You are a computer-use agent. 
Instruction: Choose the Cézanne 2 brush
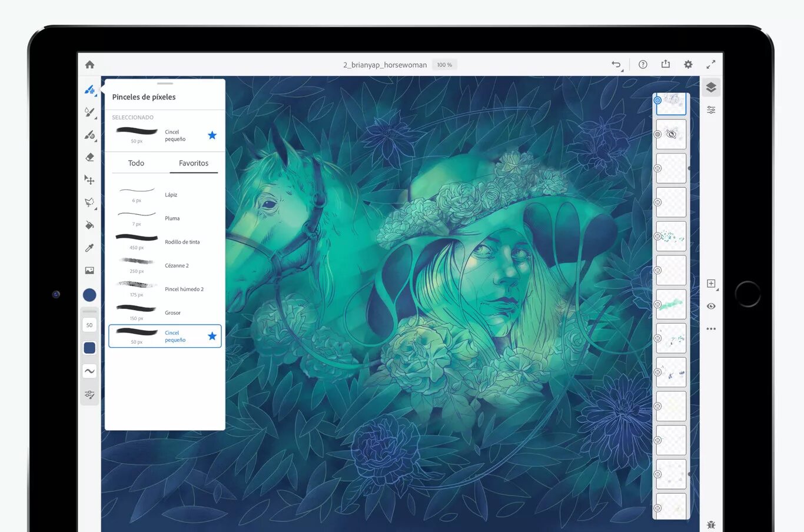(x=165, y=265)
